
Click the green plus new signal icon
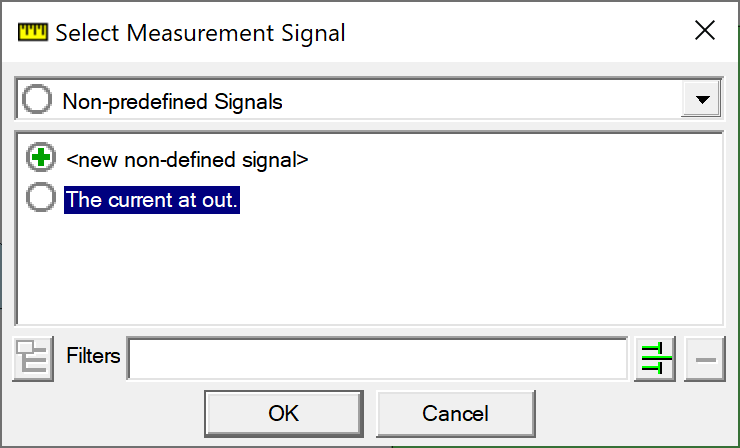pos(41,158)
